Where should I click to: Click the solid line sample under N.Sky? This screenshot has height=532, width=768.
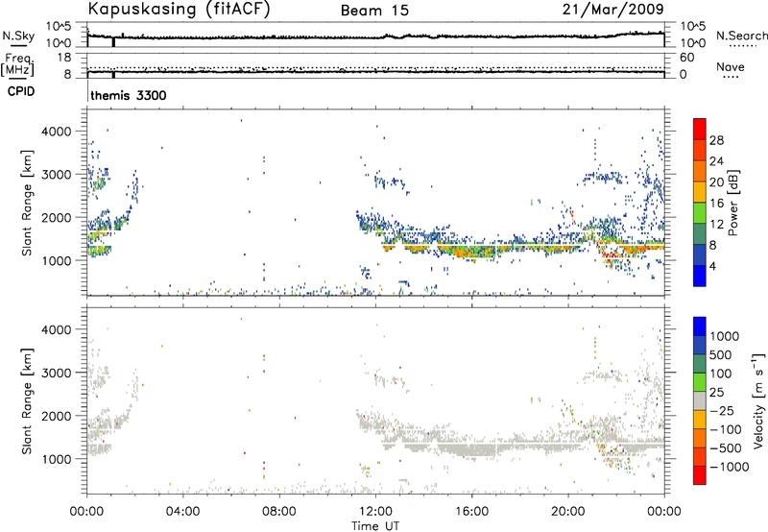(x=18, y=46)
